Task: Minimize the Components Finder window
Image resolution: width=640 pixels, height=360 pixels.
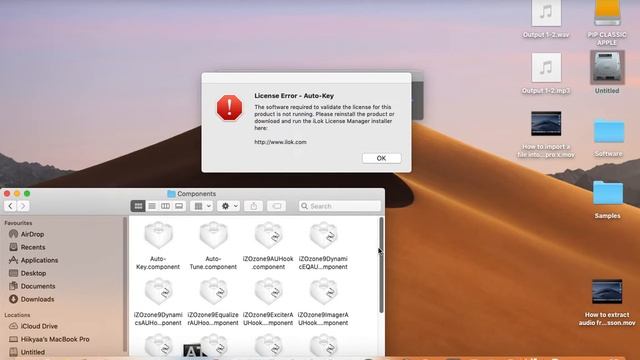Action: click(x=17, y=193)
